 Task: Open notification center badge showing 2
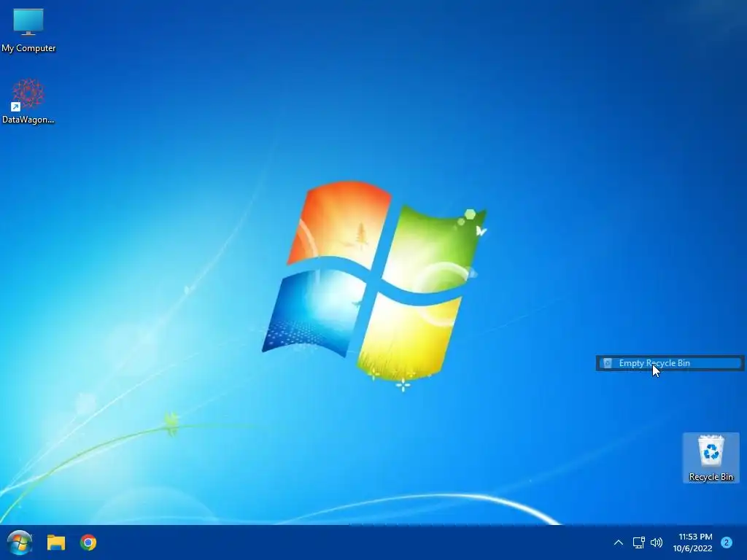click(x=727, y=542)
